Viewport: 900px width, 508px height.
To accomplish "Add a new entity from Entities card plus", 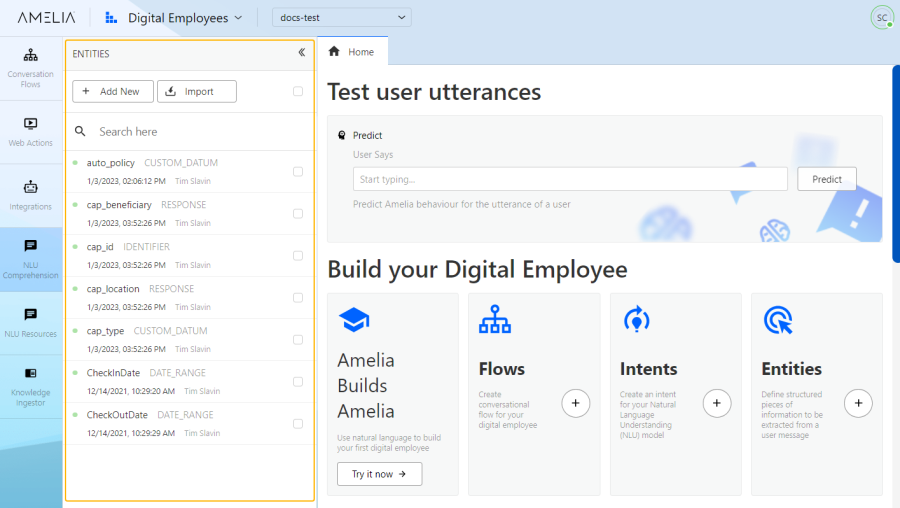I will (859, 404).
